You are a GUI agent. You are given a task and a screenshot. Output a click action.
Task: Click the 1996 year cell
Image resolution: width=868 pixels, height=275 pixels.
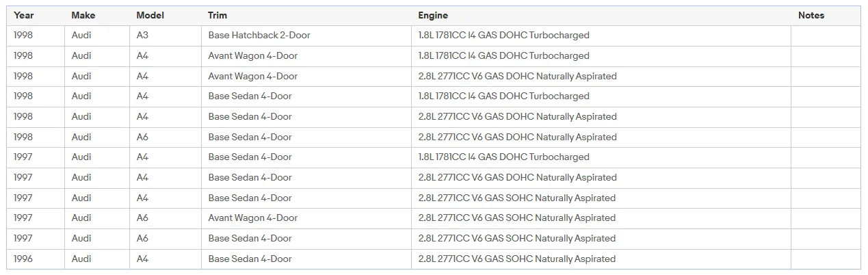36,259
